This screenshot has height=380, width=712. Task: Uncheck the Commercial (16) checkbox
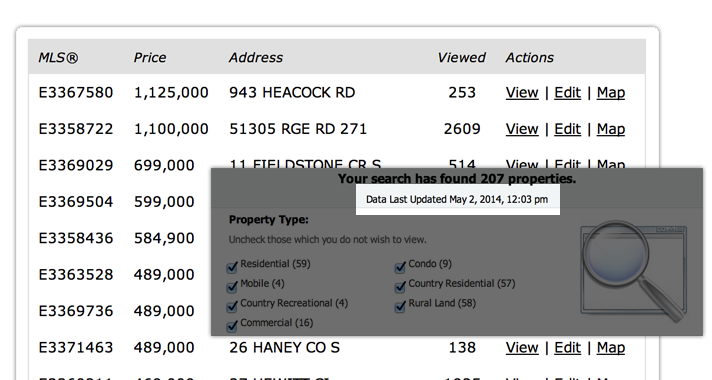[x=232, y=326]
